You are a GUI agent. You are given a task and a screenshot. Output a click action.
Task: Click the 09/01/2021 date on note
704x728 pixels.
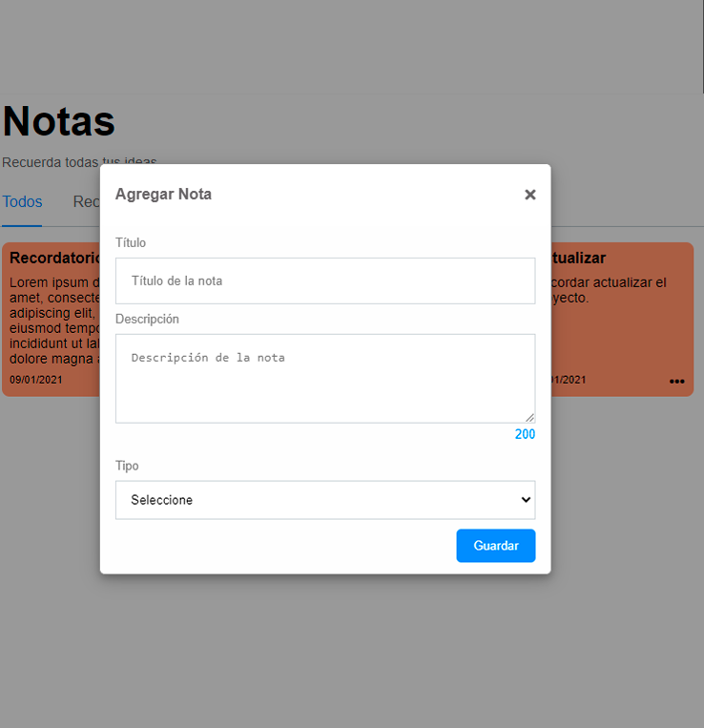click(35, 380)
